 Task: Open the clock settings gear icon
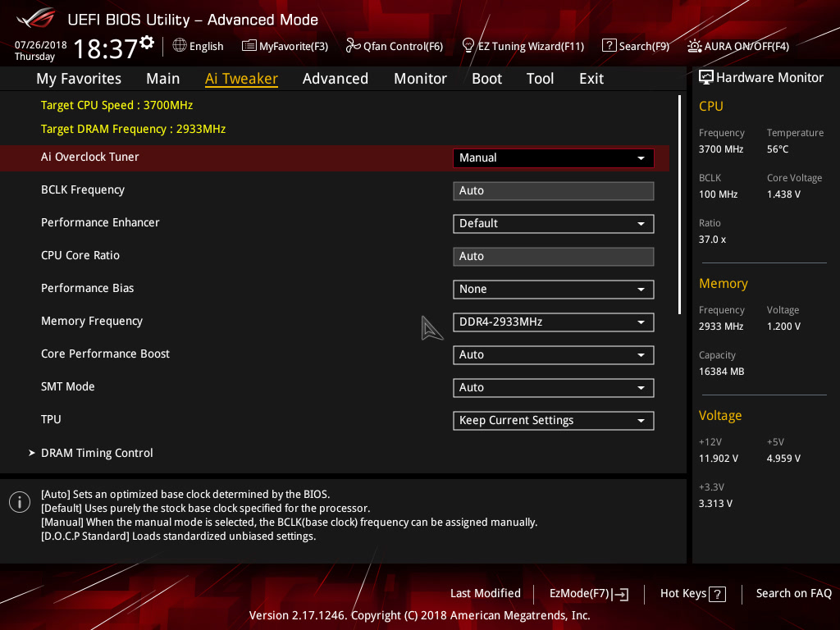click(x=147, y=42)
